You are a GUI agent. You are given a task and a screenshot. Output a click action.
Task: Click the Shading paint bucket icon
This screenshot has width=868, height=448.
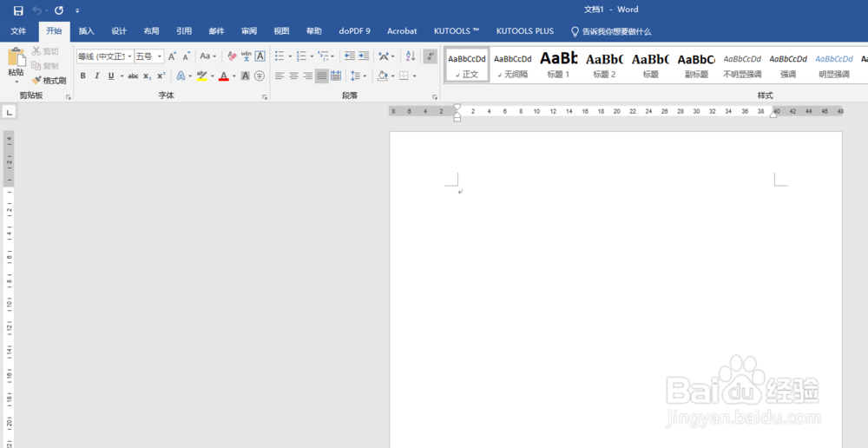pyautogui.click(x=383, y=76)
